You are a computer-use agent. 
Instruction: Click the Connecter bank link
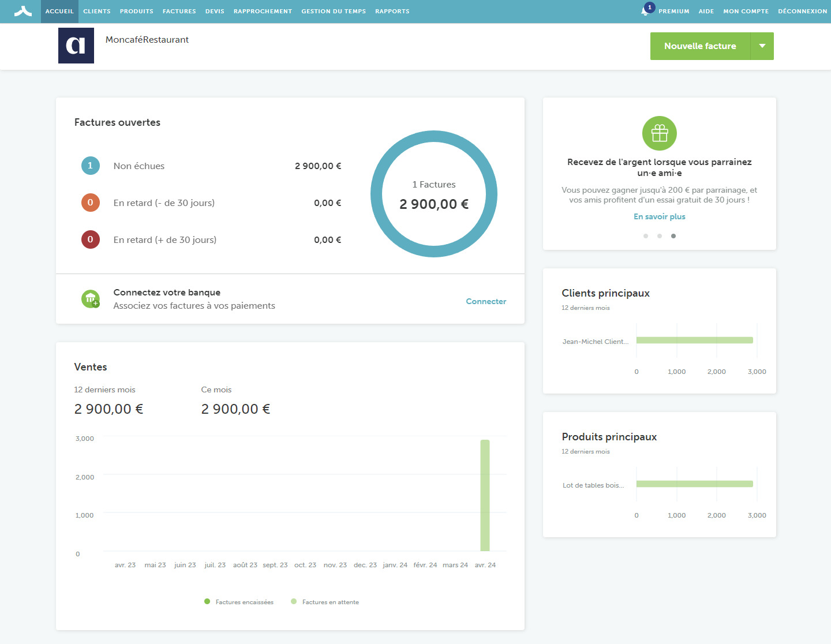coord(486,301)
